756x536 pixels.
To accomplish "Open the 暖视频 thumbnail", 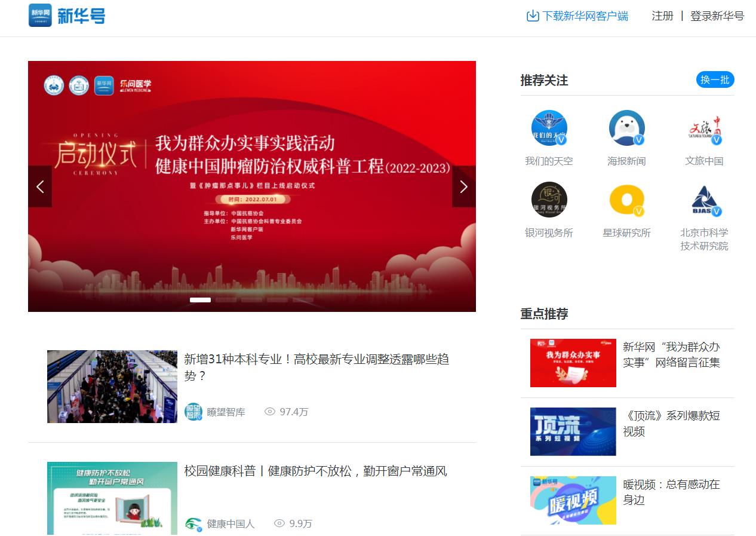I will (x=573, y=501).
